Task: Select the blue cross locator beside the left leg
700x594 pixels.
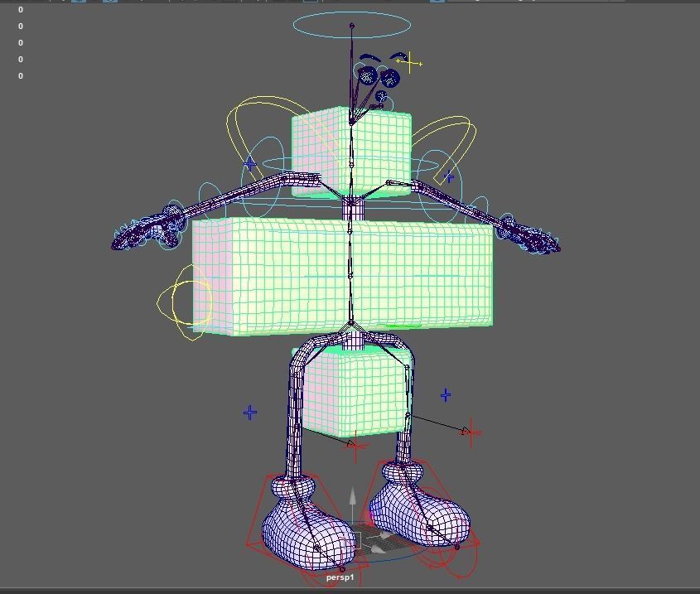Action: point(250,413)
